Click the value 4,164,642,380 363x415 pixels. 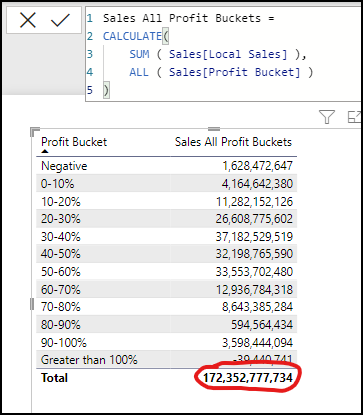click(x=257, y=184)
